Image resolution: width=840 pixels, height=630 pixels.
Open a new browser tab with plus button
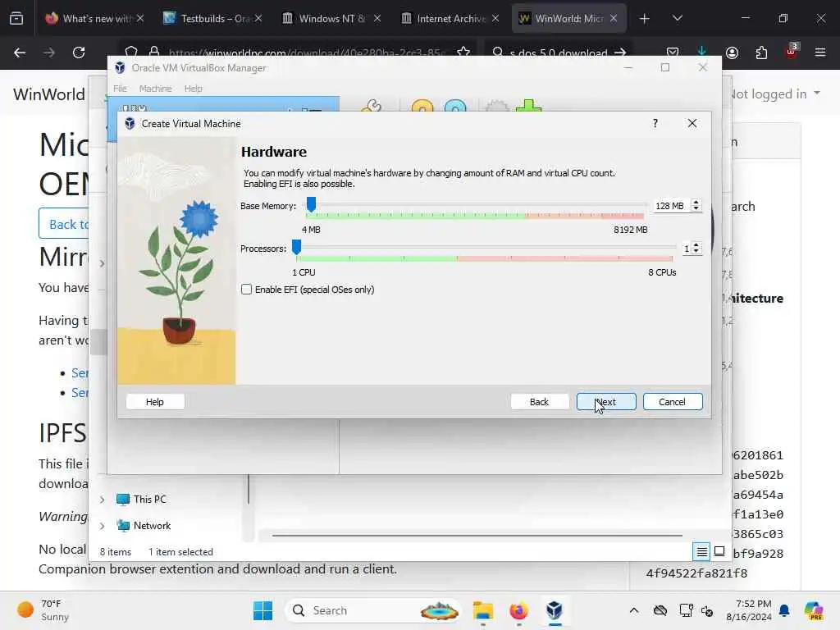click(x=645, y=19)
